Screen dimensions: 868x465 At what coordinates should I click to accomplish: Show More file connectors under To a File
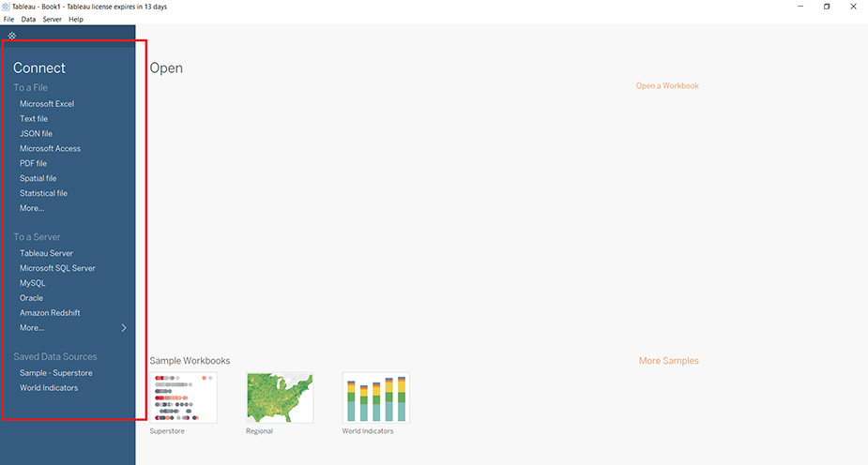[32, 208]
